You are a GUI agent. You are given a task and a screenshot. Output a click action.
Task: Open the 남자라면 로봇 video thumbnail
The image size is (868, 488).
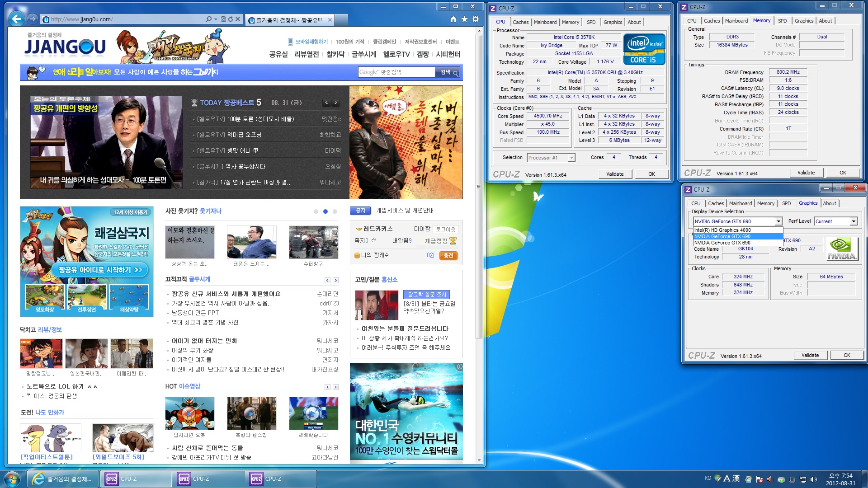pos(190,413)
